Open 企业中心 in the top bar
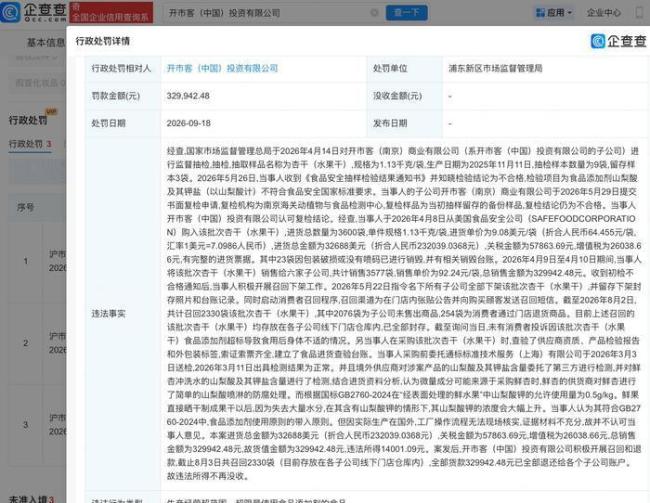The width and height of the screenshot is (650, 503). [604, 13]
